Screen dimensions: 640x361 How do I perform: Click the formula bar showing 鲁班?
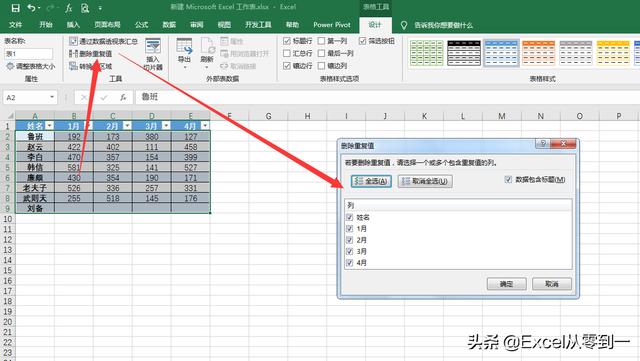[x=388, y=97]
